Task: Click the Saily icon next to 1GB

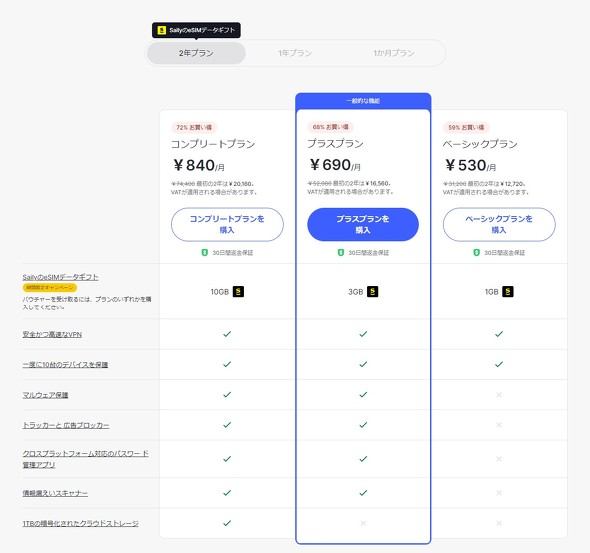Action: pos(508,292)
